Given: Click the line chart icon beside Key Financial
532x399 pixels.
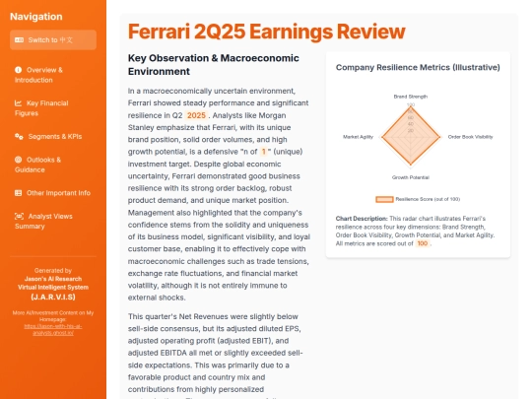Looking at the screenshot, I should click(19, 103).
